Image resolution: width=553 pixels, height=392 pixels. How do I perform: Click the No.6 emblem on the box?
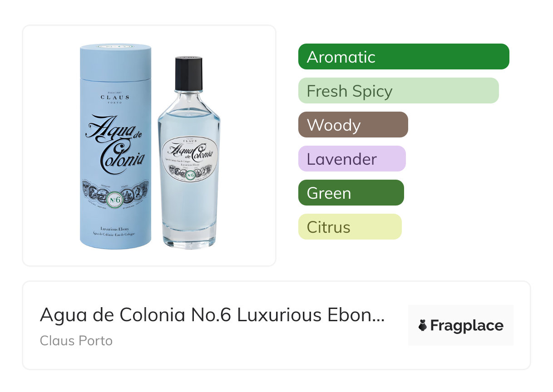click(115, 199)
